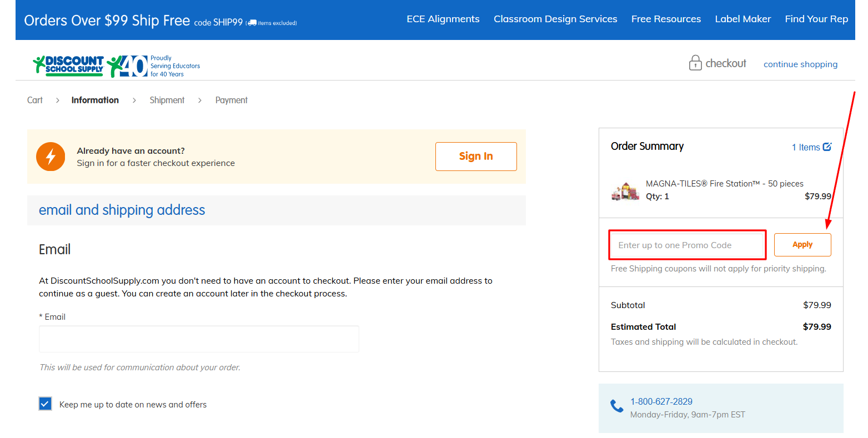Click the 1-800-627-2829 phone number
The image size is (868, 438).
(661, 401)
